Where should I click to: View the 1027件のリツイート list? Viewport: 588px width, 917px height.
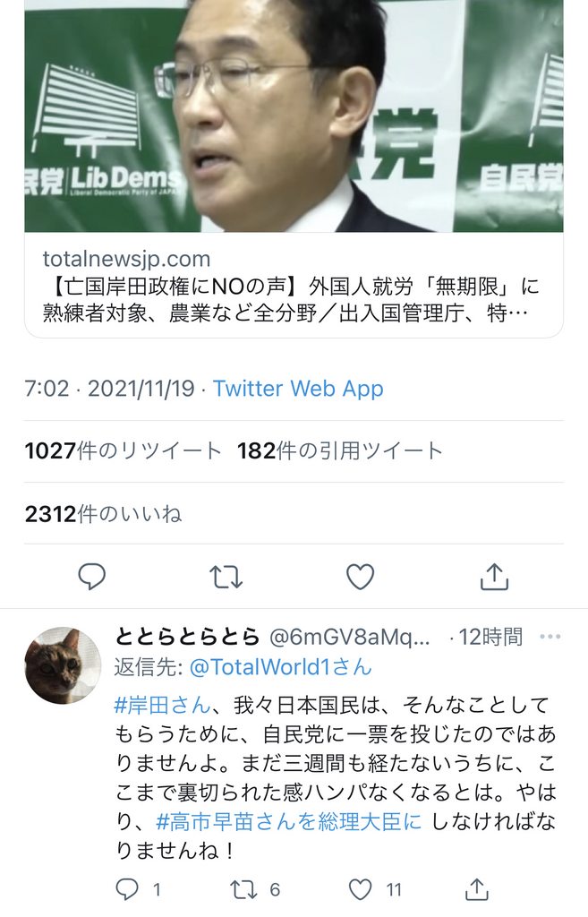click(x=123, y=451)
